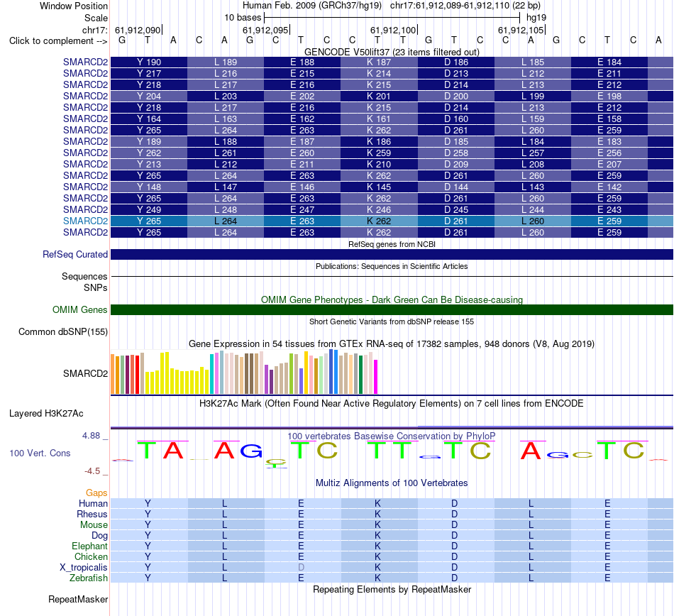674x616 pixels.
Task: Select the Dog species label
Action: point(99,536)
